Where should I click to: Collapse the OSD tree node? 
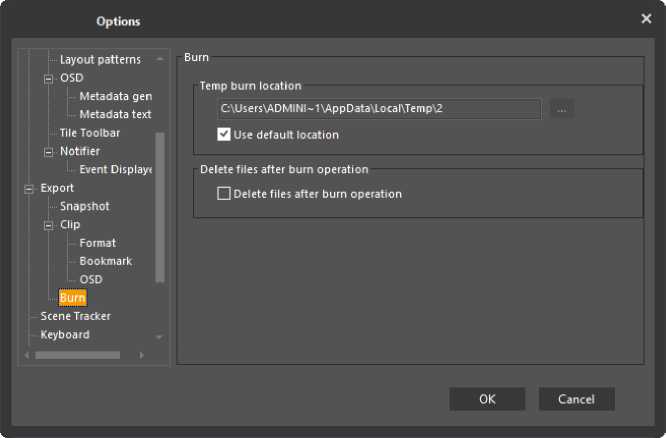point(48,78)
